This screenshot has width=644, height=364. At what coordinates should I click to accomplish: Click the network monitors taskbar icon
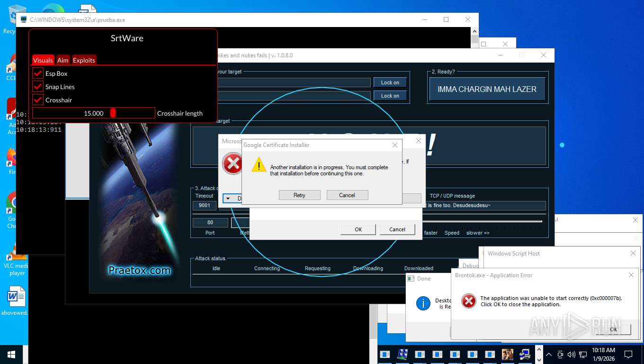[x=402, y=354]
